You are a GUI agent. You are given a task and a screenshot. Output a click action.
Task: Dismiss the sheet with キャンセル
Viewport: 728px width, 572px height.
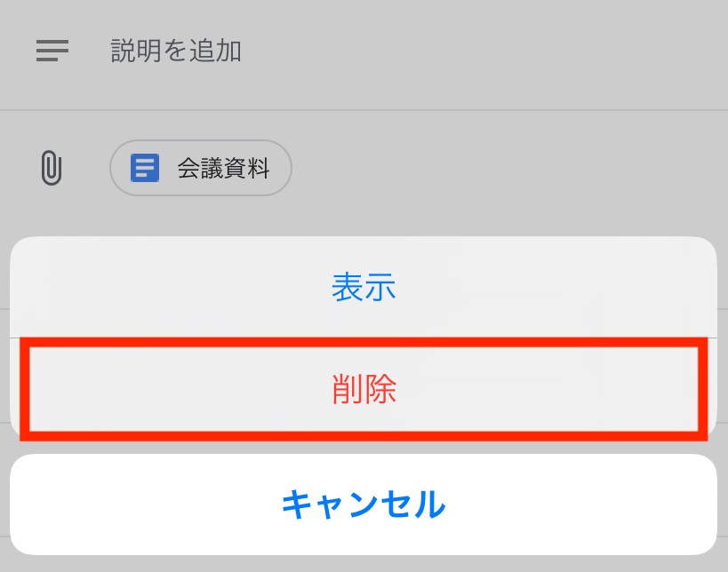[x=364, y=504]
